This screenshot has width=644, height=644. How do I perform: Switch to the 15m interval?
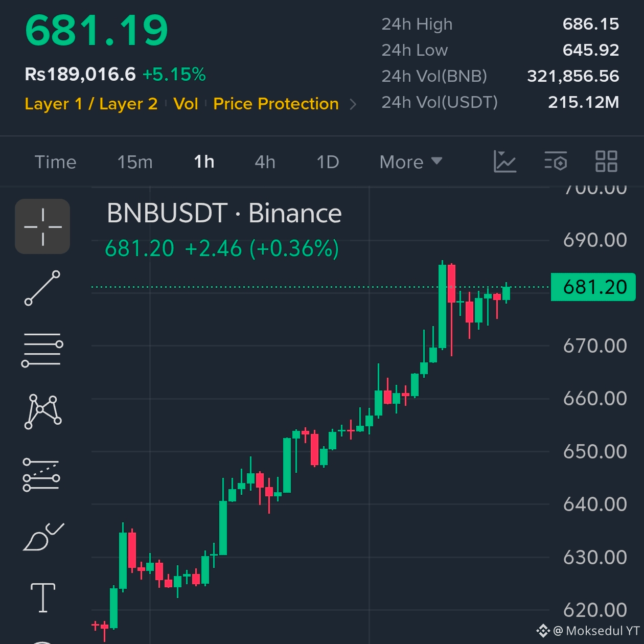135,162
